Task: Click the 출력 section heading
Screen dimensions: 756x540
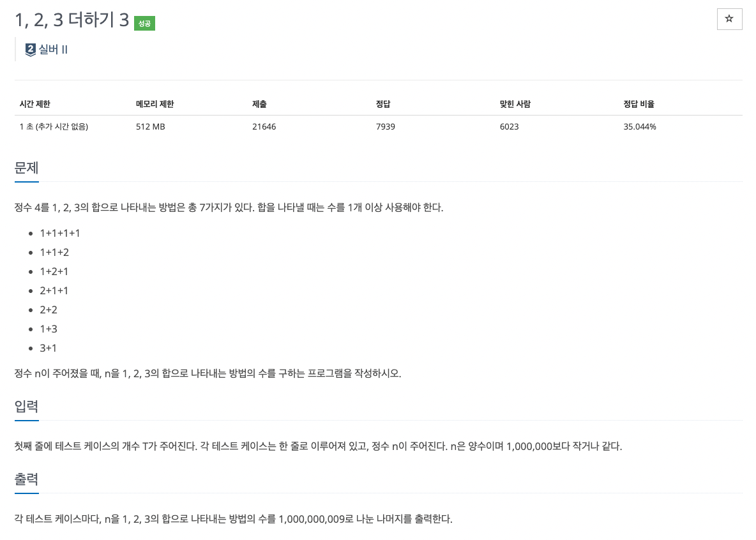Action: 26,479
